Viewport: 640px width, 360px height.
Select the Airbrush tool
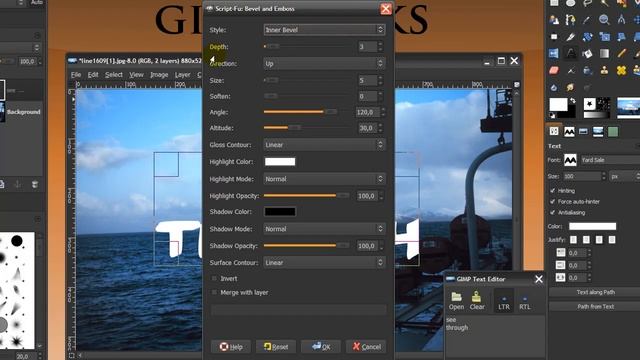coord(571,71)
